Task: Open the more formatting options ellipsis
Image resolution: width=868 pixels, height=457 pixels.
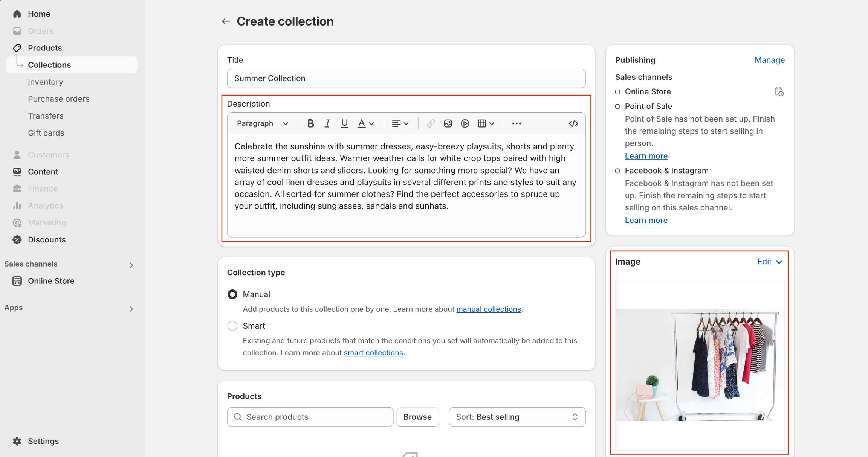Action: 517,123
